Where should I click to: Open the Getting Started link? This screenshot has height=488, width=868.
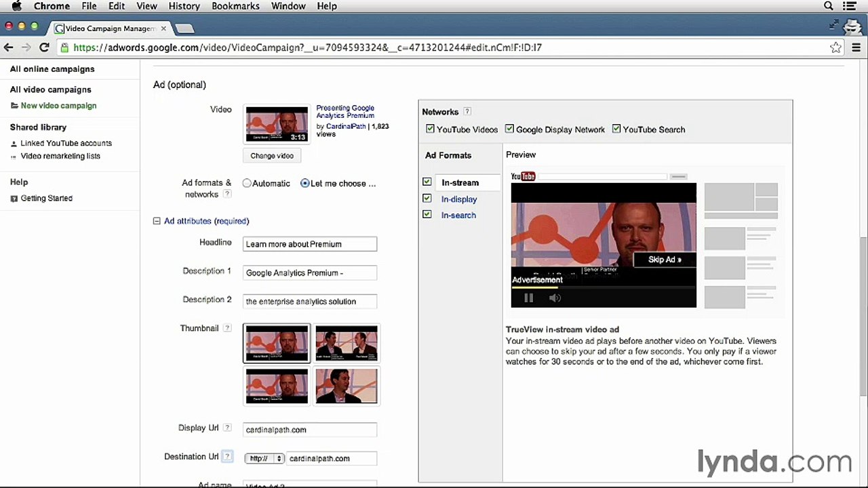[x=46, y=199]
